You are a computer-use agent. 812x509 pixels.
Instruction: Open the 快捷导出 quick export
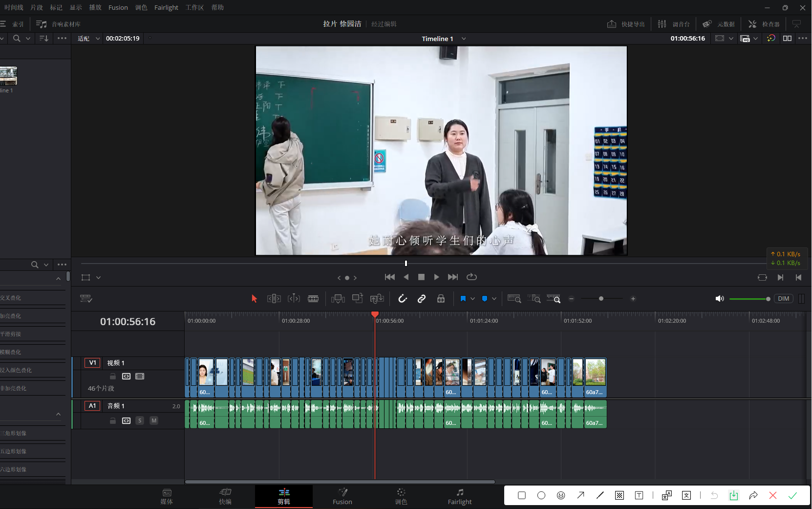(x=626, y=24)
